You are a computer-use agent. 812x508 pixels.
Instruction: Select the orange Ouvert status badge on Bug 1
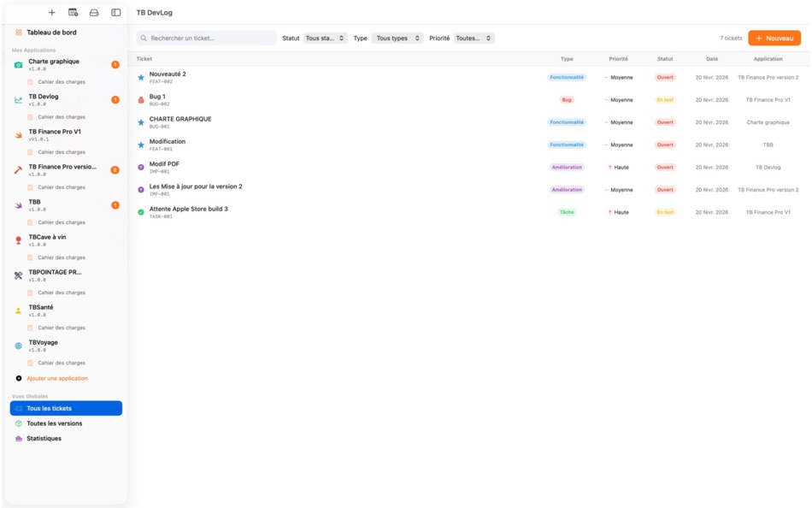click(666, 99)
